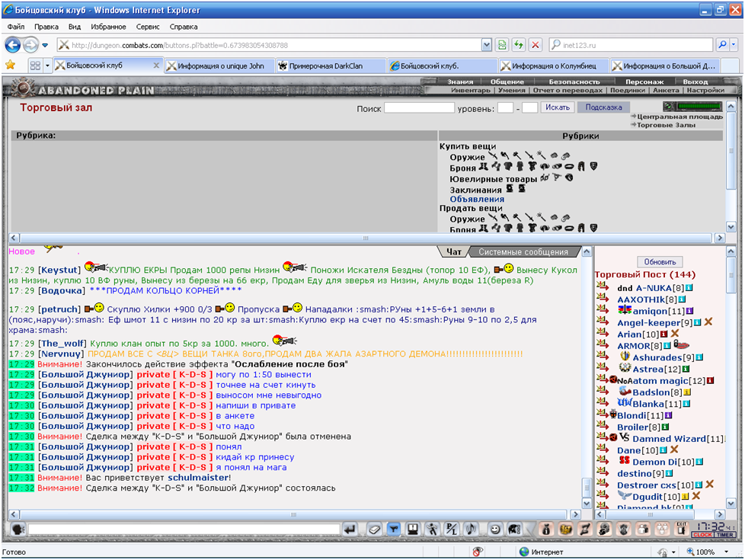Switch to CLOCK mode
This screenshot has width=745, height=560.
click(702, 535)
